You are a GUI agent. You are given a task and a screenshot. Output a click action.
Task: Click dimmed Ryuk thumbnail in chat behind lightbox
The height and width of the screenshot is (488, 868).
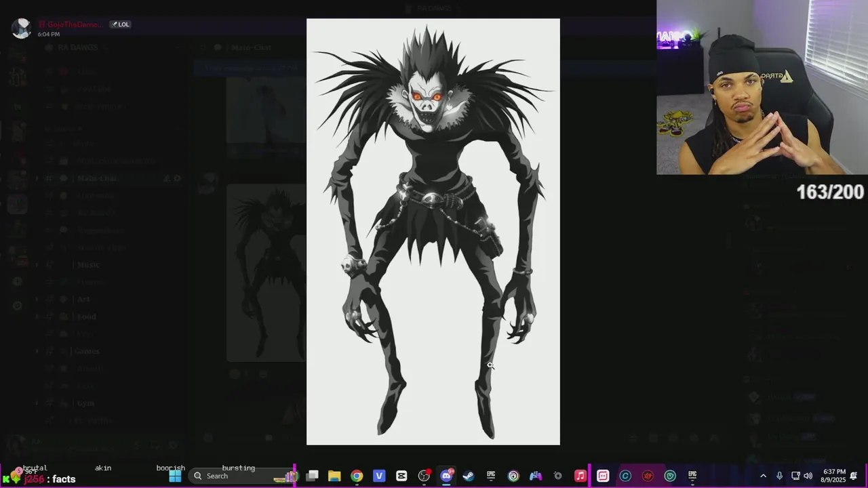(266, 272)
